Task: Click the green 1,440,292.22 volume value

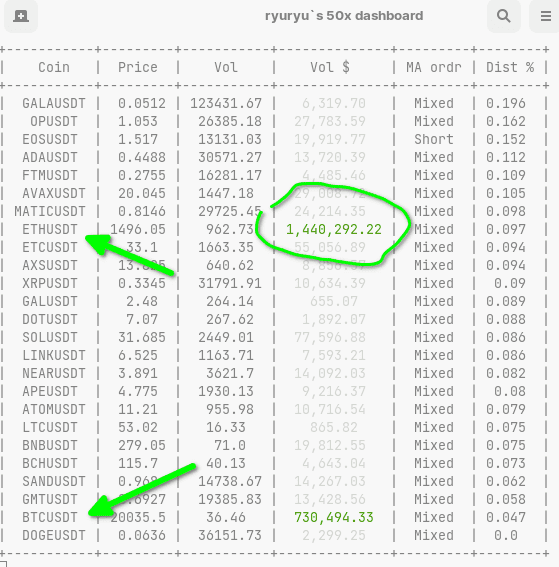Action: (x=334, y=229)
